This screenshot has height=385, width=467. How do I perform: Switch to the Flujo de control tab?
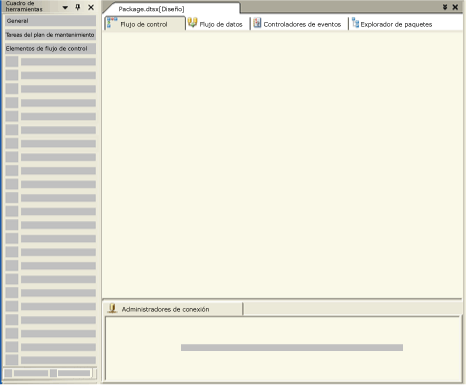coord(144,24)
